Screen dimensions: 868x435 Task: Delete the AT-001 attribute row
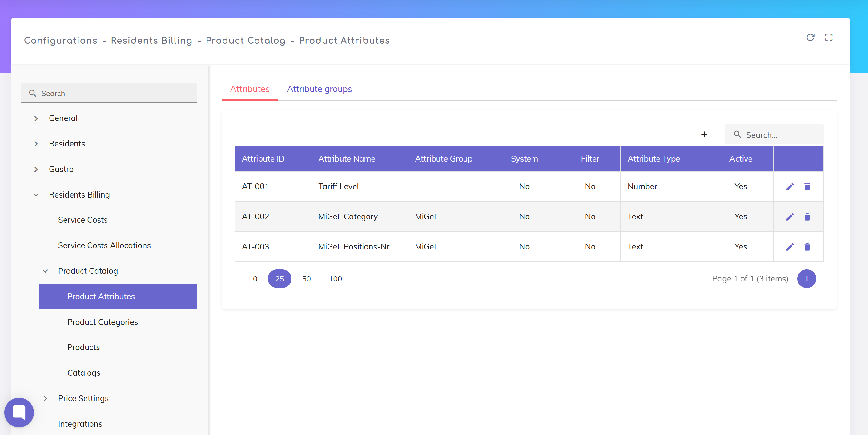pyautogui.click(x=807, y=186)
